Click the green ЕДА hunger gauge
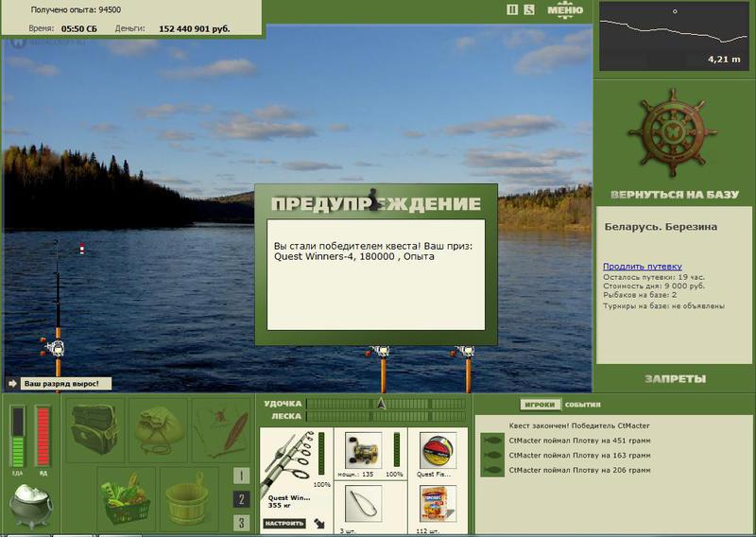Viewport: 756px width, 537px height. (18, 437)
